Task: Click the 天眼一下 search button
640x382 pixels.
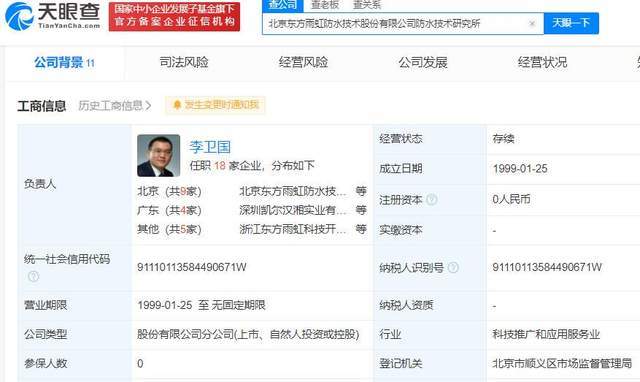Action: click(571, 23)
